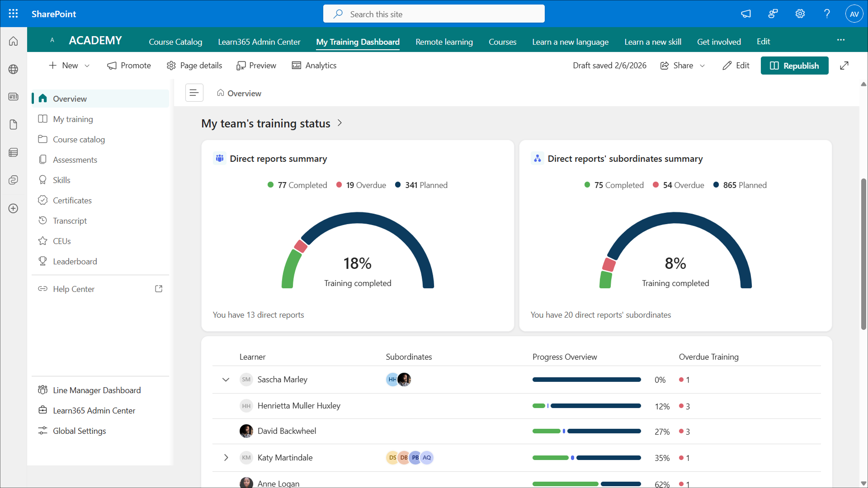Click the Republish button
The width and height of the screenshot is (868, 488).
(x=794, y=66)
